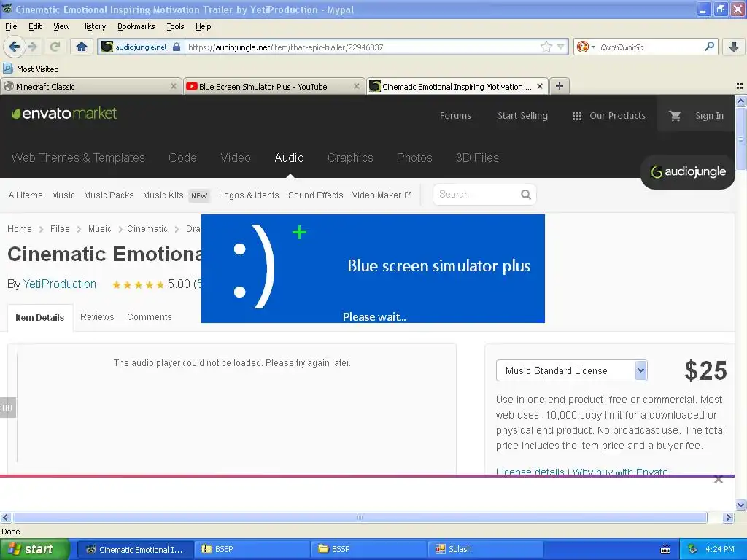Reload the page with the refresh icon
The width and height of the screenshot is (747, 560).
click(x=55, y=47)
